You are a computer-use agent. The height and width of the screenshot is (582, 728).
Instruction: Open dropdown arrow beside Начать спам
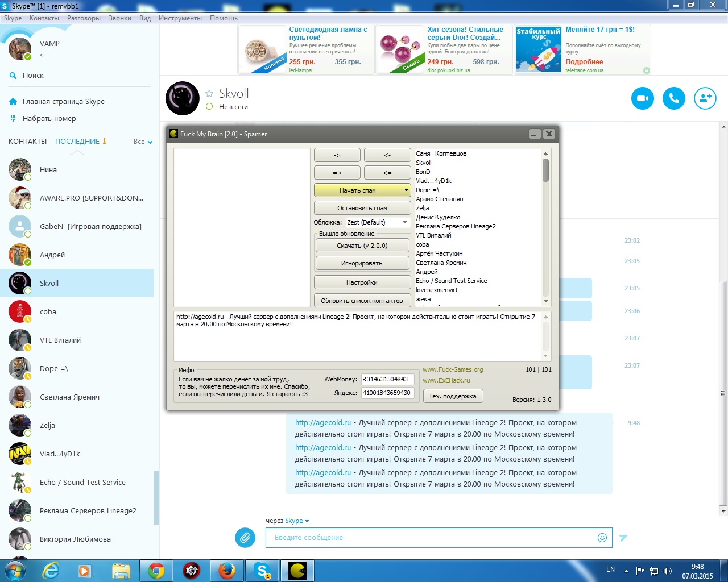(x=407, y=190)
